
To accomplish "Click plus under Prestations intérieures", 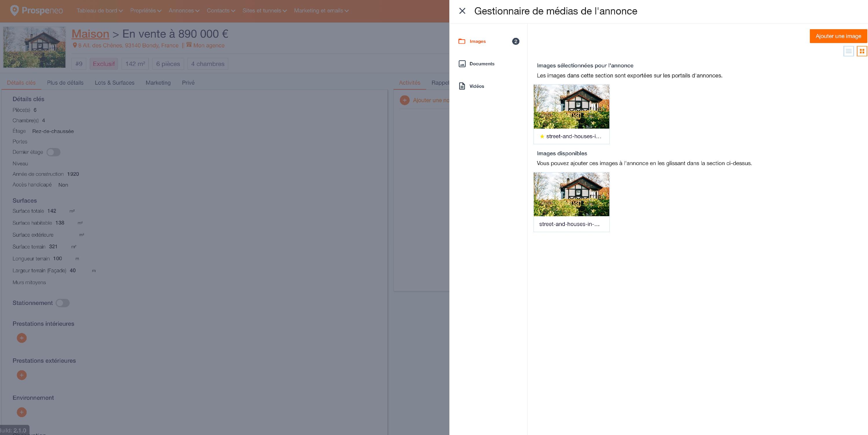I will click(x=22, y=338).
